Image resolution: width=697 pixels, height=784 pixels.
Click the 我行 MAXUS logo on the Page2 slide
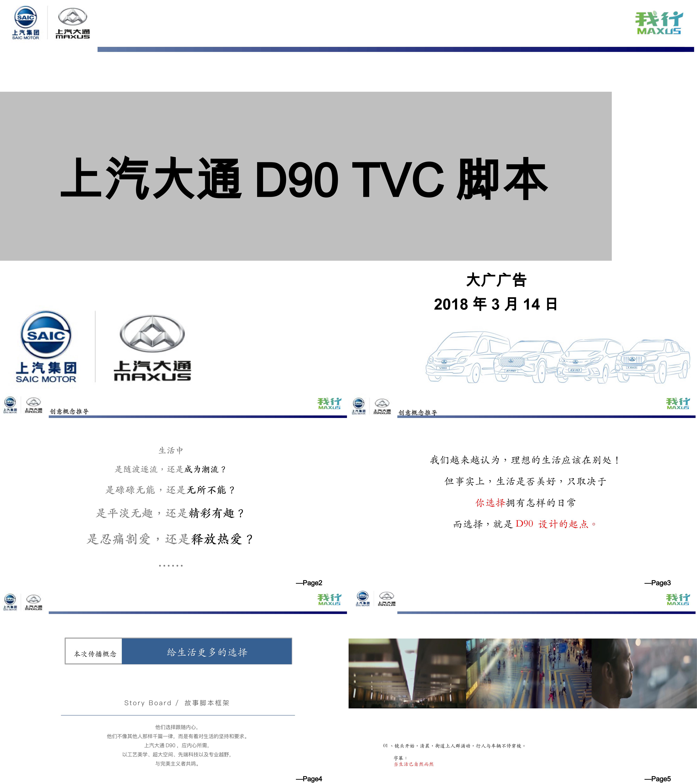click(330, 403)
